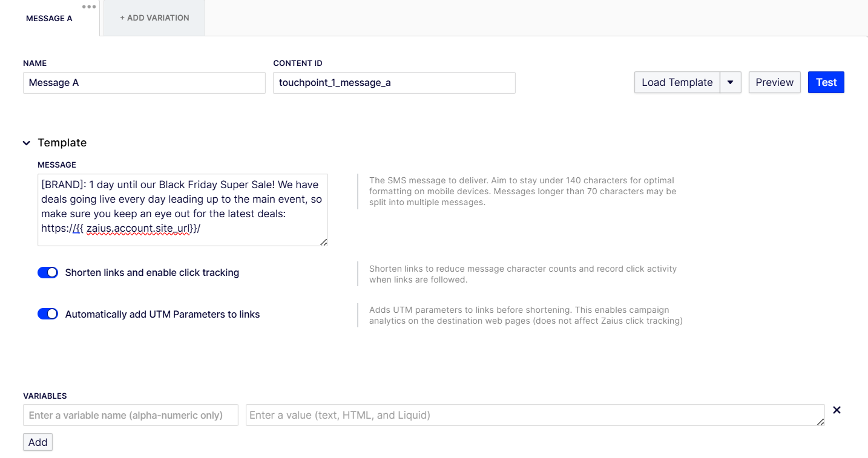Focus the variable name input field
The height and width of the screenshot is (458, 868).
coord(131,415)
